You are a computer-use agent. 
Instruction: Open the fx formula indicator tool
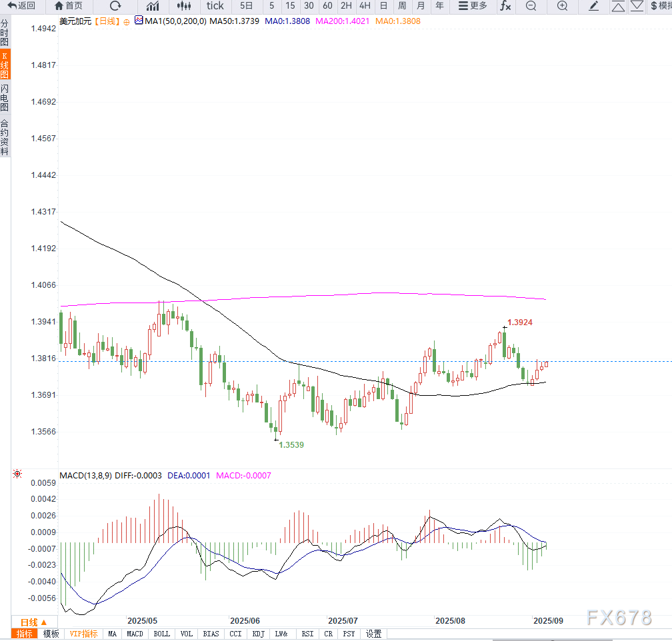coord(505,6)
